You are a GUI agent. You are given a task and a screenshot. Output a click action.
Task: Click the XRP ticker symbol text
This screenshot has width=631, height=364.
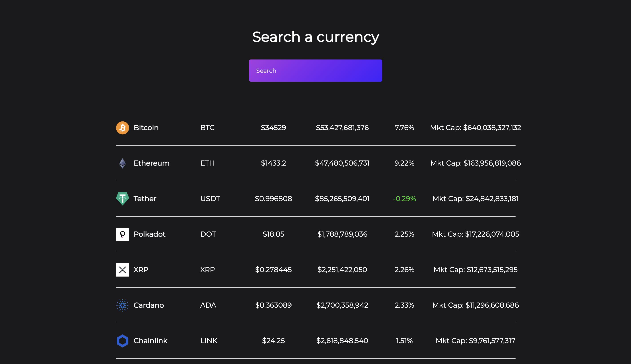coord(208,270)
